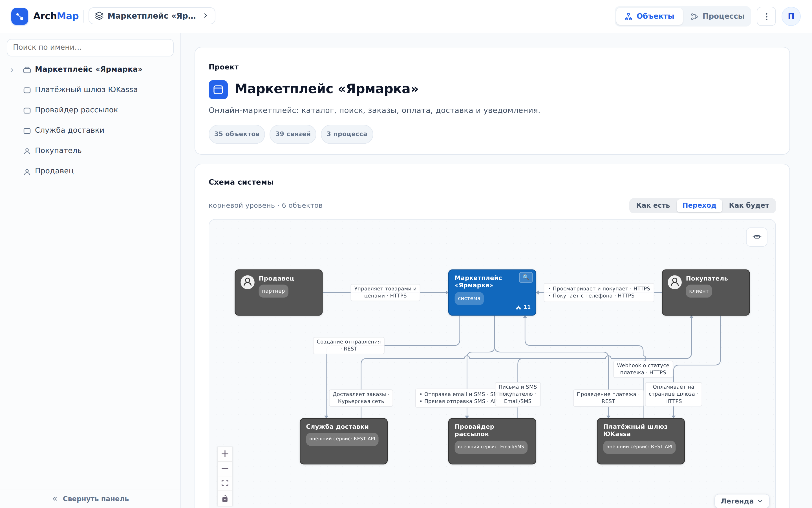Drill into Маркетплейс node via magnifier icon
The image size is (812, 508).
(526, 277)
